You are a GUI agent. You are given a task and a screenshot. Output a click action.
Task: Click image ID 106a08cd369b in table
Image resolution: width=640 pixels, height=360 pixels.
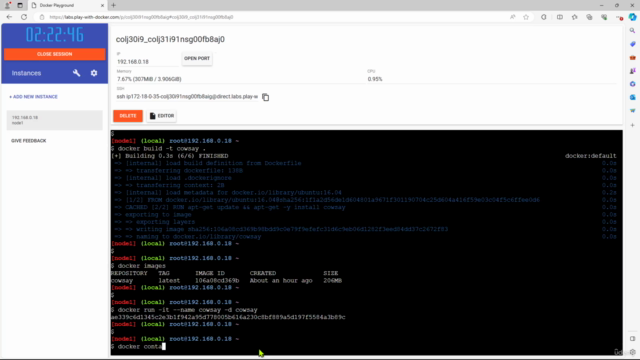[217, 281]
